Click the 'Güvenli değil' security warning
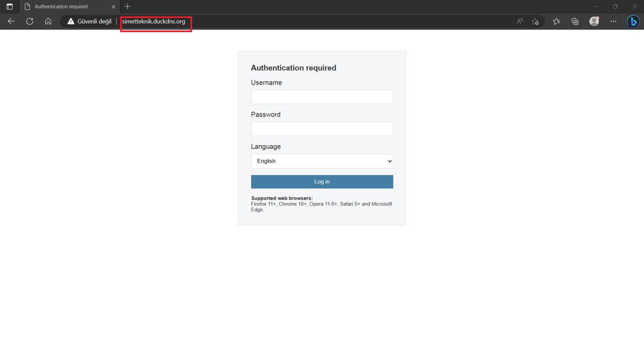The width and height of the screenshot is (644, 345). tap(89, 21)
